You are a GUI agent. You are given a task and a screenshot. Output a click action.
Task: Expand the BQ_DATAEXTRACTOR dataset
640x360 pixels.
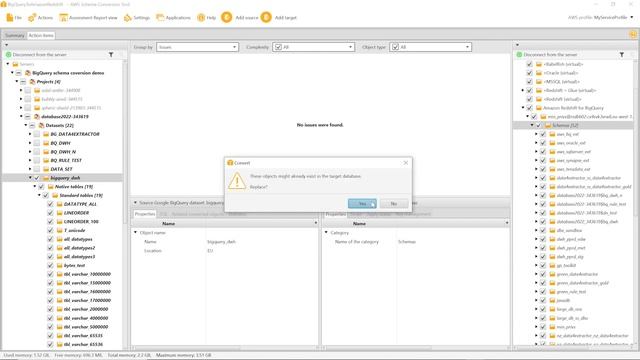[30, 134]
